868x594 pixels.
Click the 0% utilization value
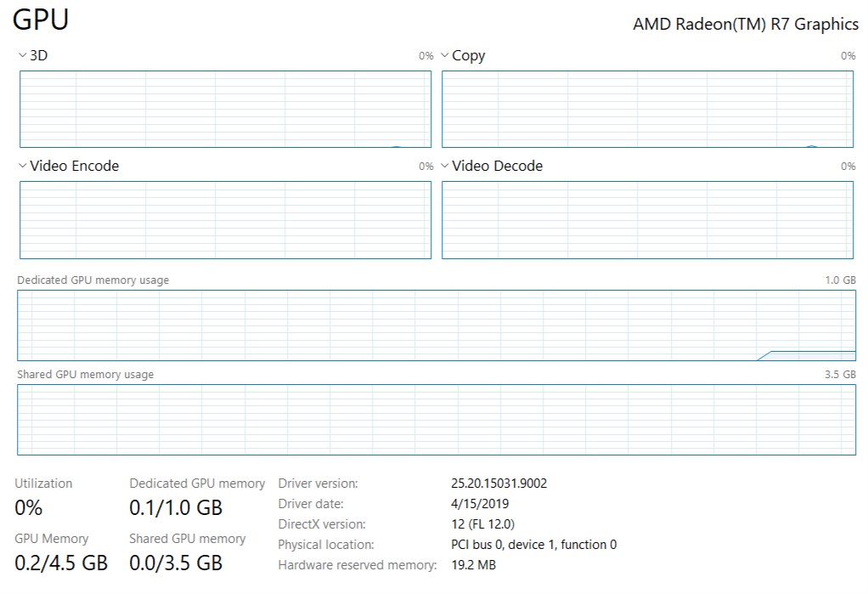click(28, 507)
